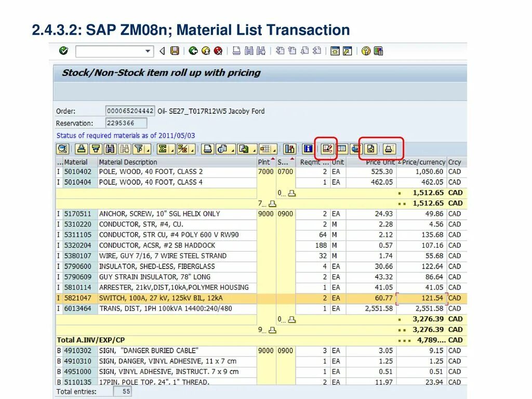Click the Print icon in top toolbar
This screenshot has height=399, width=532.
236,51
